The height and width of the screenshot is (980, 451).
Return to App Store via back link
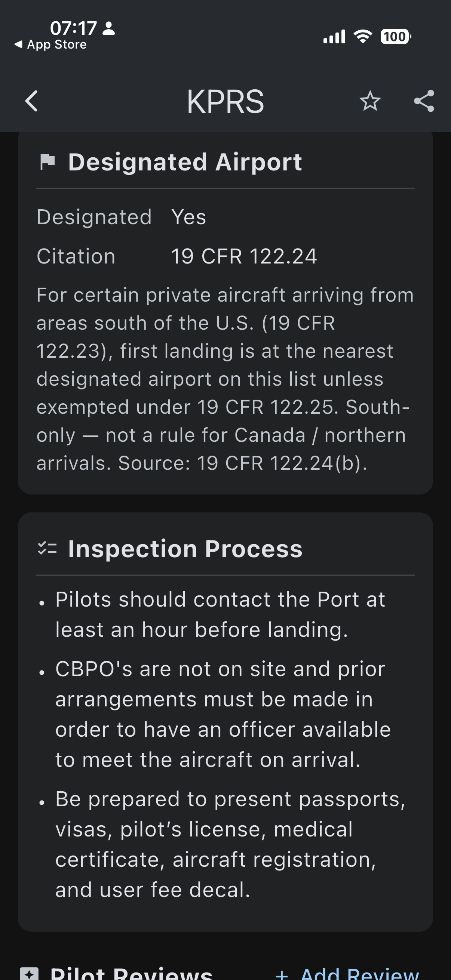tap(50, 44)
